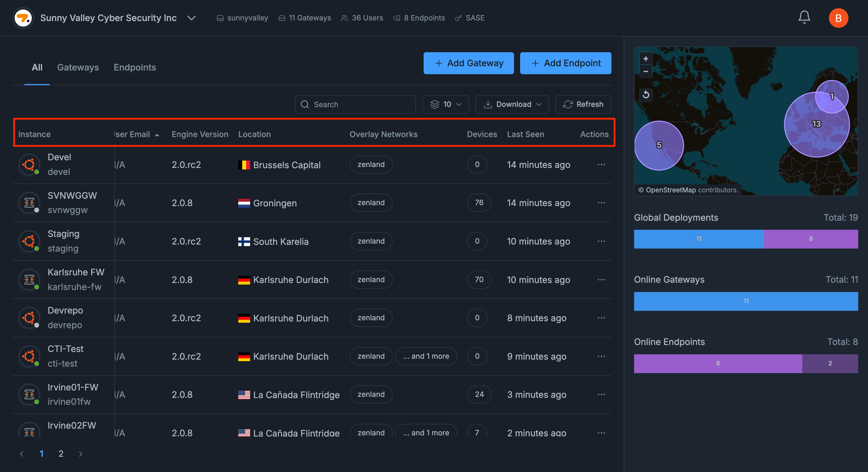
Task: Click the Sunny Valley company logo
Action: coord(23,18)
